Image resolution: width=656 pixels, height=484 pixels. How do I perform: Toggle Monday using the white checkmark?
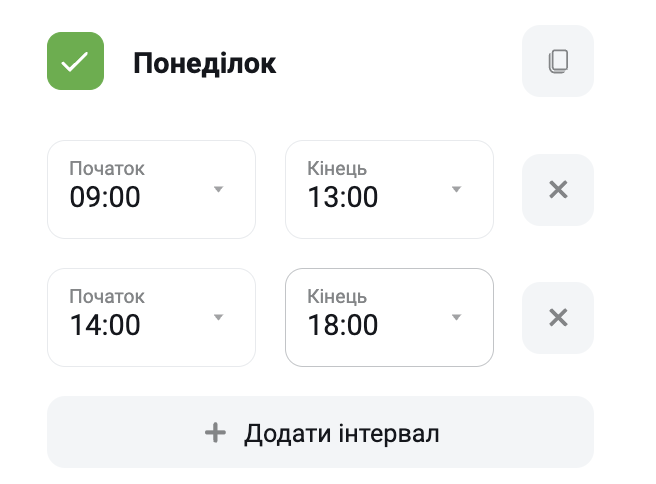pos(75,61)
